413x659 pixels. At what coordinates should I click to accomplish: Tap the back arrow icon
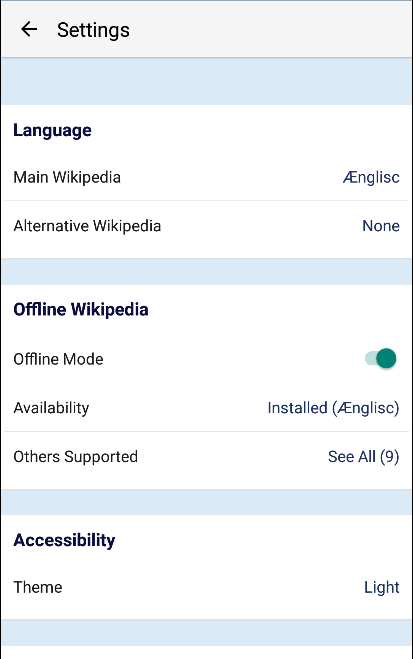[29, 29]
